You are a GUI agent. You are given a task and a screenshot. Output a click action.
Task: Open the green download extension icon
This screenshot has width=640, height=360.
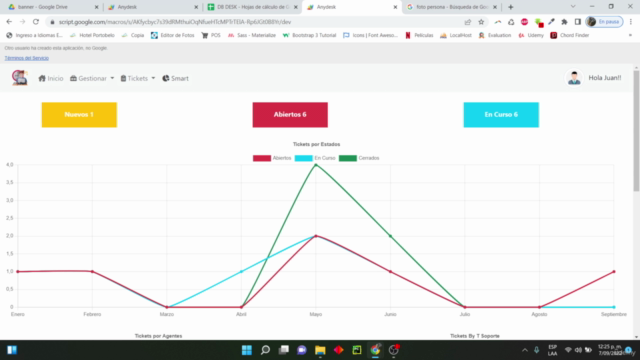pyautogui.click(x=538, y=22)
